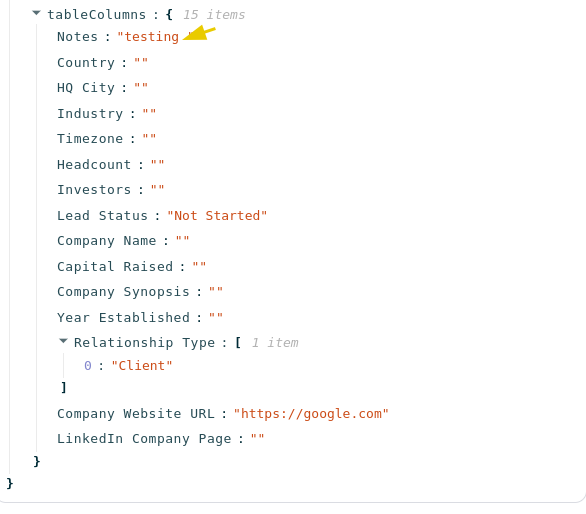Click the Timezone key
Viewport: 586px width, 514px height.
click(x=90, y=138)
